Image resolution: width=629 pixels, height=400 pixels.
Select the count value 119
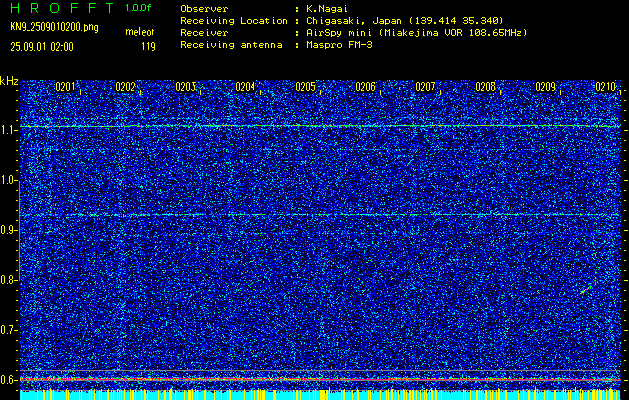148,47
